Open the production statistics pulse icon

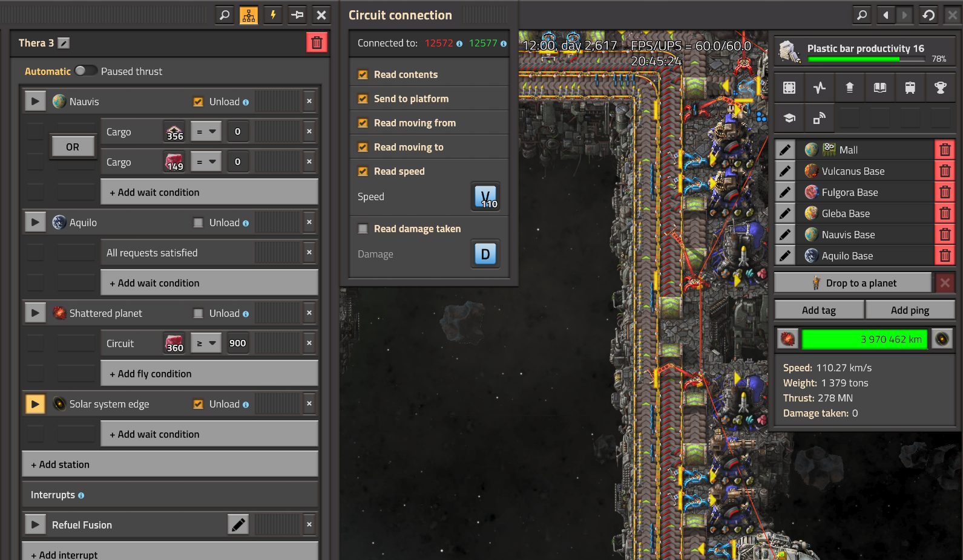point(820,88)
